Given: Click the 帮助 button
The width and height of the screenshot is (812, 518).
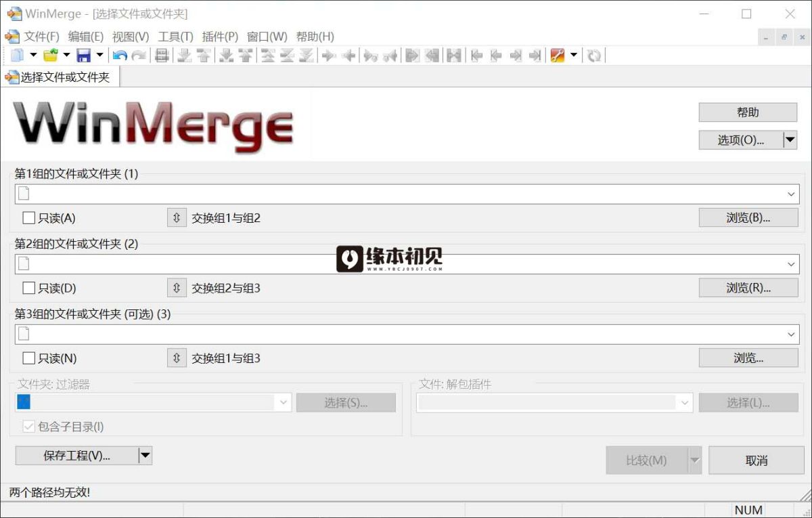Looking at the screenshot, I should point(748,112).
